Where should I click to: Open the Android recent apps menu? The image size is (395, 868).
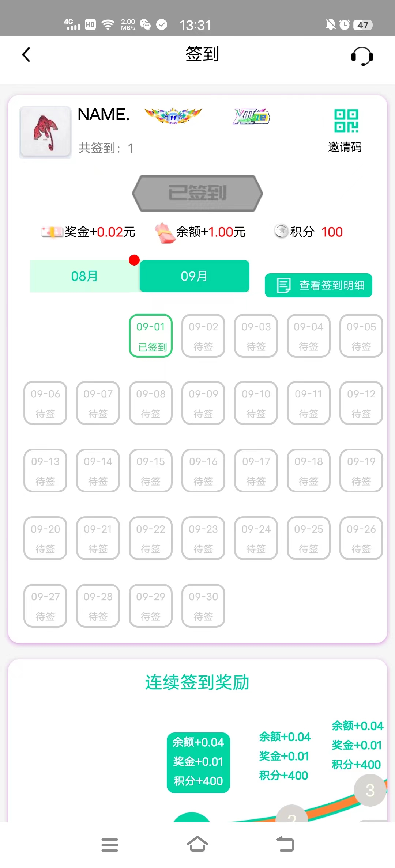point(109,845)
